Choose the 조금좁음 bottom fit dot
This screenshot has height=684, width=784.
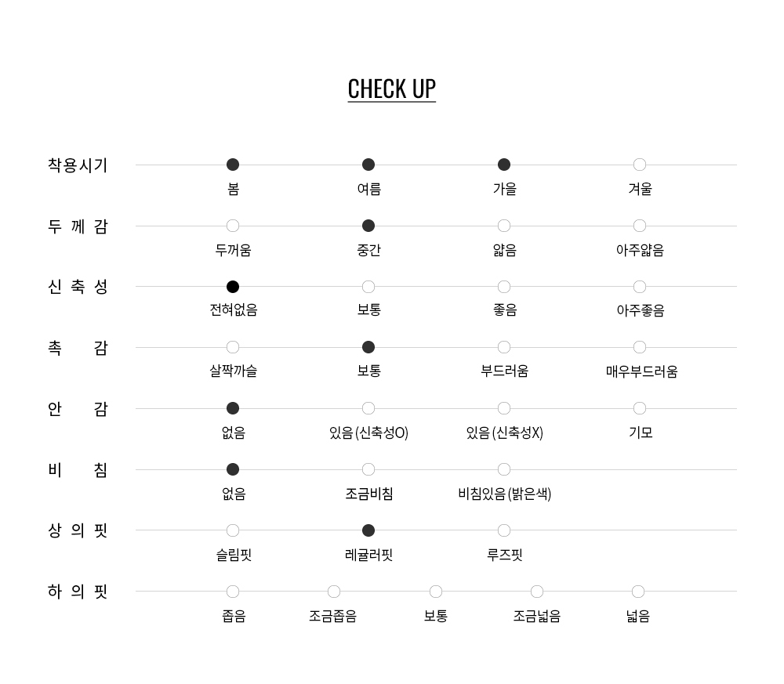coord(334,592)
